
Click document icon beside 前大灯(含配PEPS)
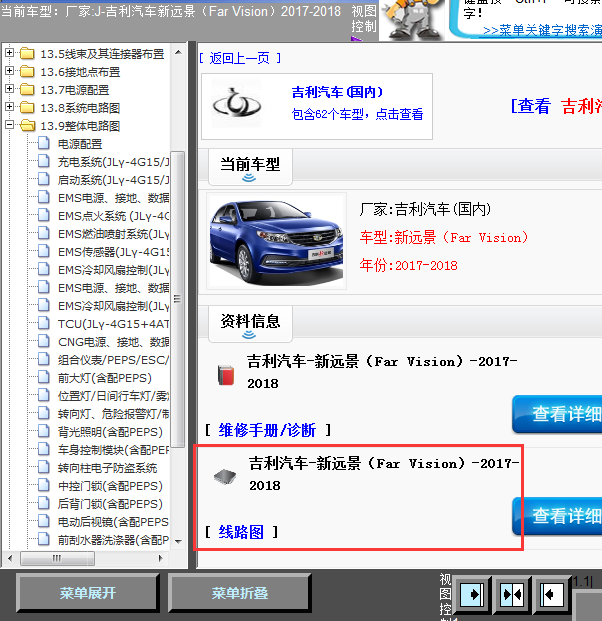[44, 377]
